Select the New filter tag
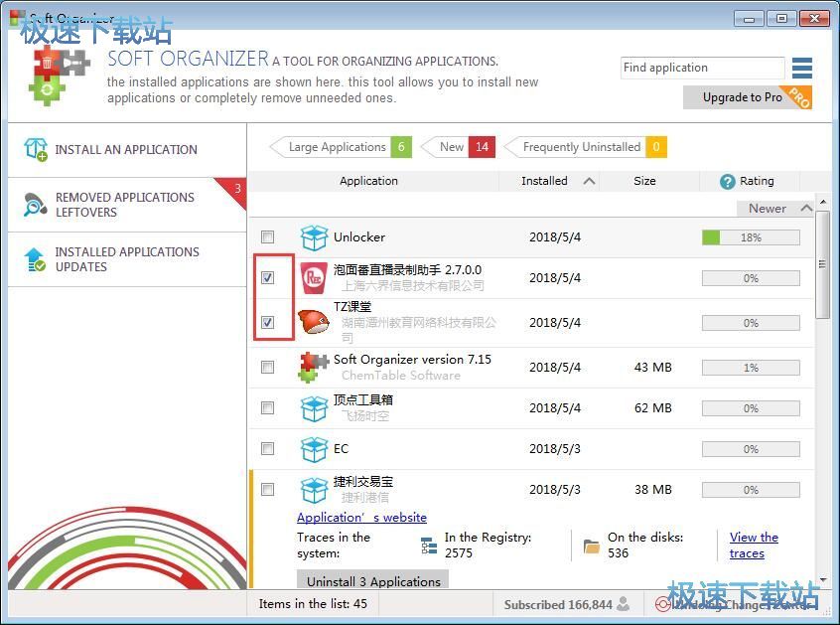840x625 pixels. tap(458, 147)
